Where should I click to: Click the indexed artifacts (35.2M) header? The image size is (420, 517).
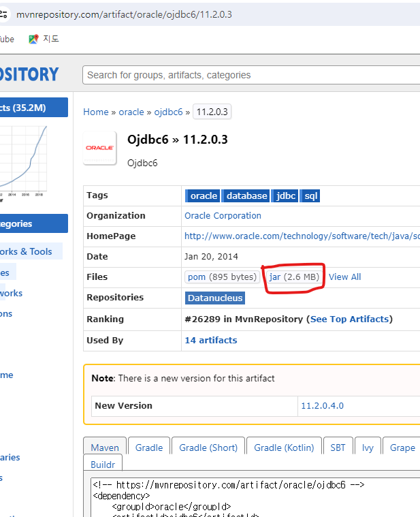click(34, 108)
